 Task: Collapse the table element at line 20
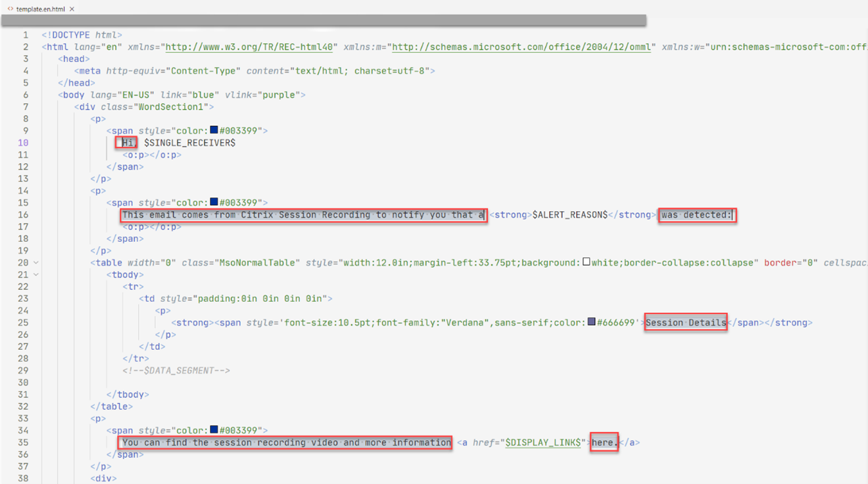point(36,262)
